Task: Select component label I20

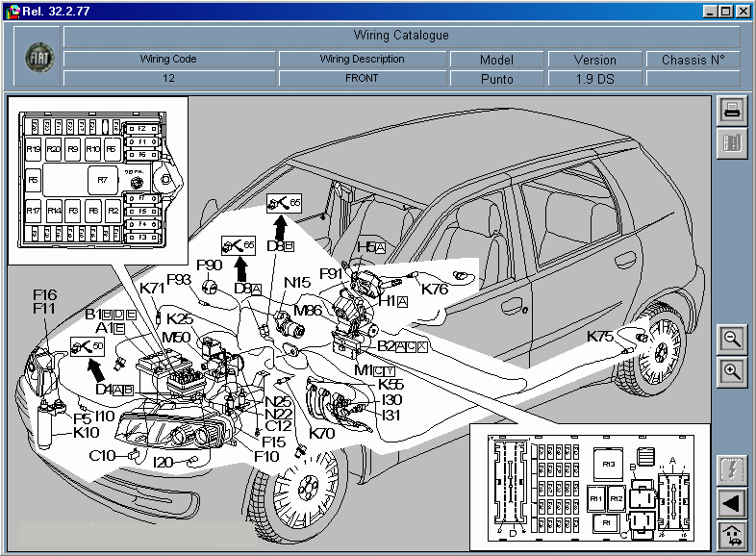Action: click(x=163, y=463)
